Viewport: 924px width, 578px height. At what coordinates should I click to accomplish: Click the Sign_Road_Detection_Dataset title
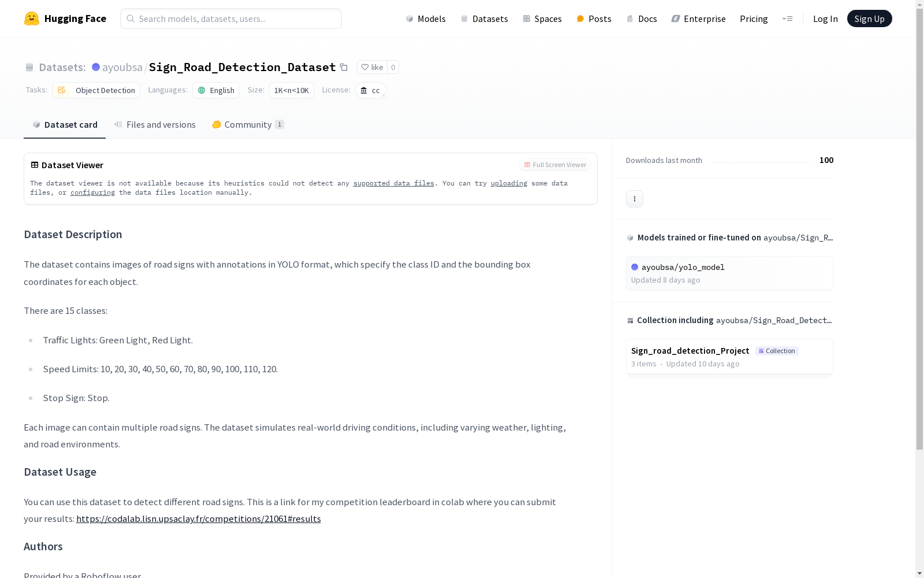(243, 67)
